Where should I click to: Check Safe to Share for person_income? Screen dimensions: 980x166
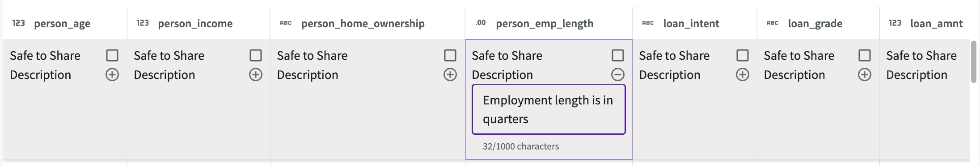click(x=256, y=55)
